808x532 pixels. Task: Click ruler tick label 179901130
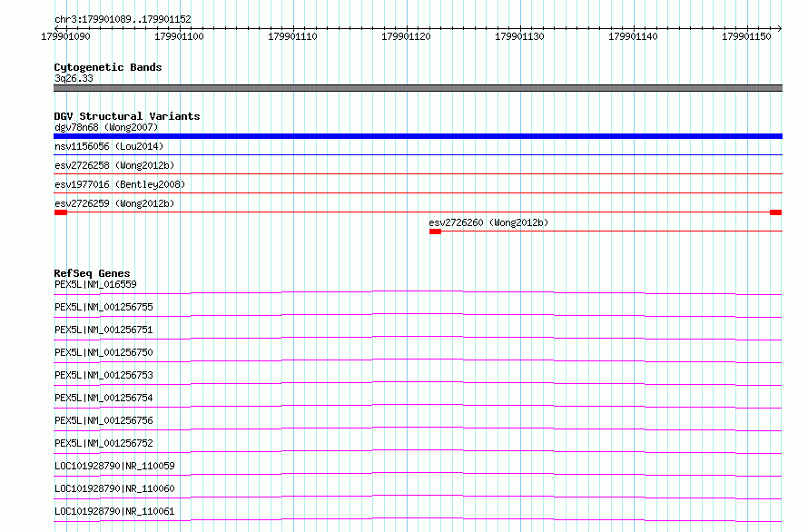pos(519,36)
